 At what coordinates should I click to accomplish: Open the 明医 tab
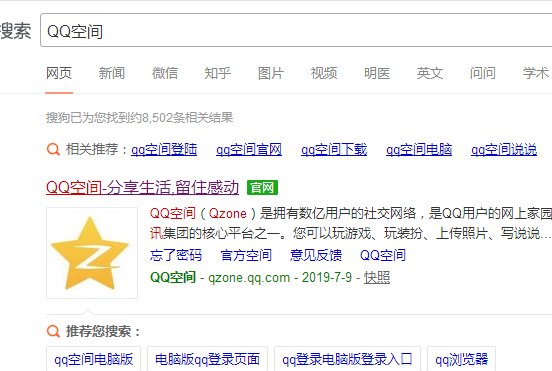coord(377,73)
